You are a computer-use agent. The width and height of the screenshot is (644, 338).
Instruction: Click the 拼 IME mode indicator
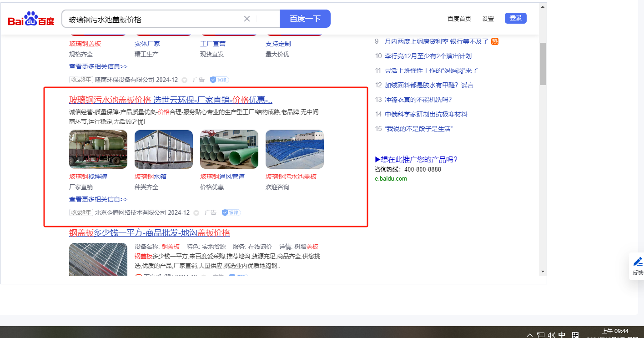click(575, 335)
